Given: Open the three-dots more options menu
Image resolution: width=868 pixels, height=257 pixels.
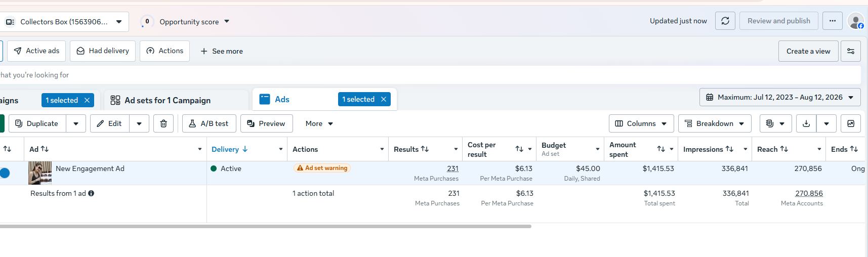Looking at the screenshot, I should (x=832, y=21).
